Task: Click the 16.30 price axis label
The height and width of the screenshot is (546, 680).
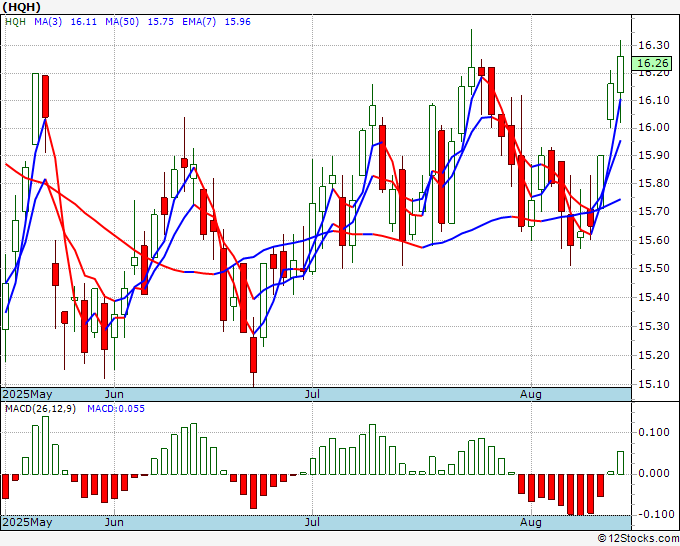Action: pos(654,45)
